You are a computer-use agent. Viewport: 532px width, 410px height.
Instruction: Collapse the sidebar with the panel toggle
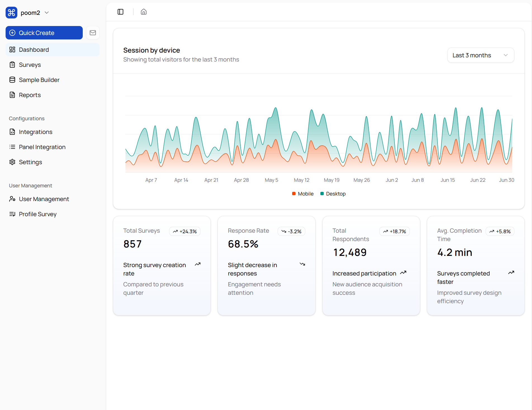click(x=120, y=12)
